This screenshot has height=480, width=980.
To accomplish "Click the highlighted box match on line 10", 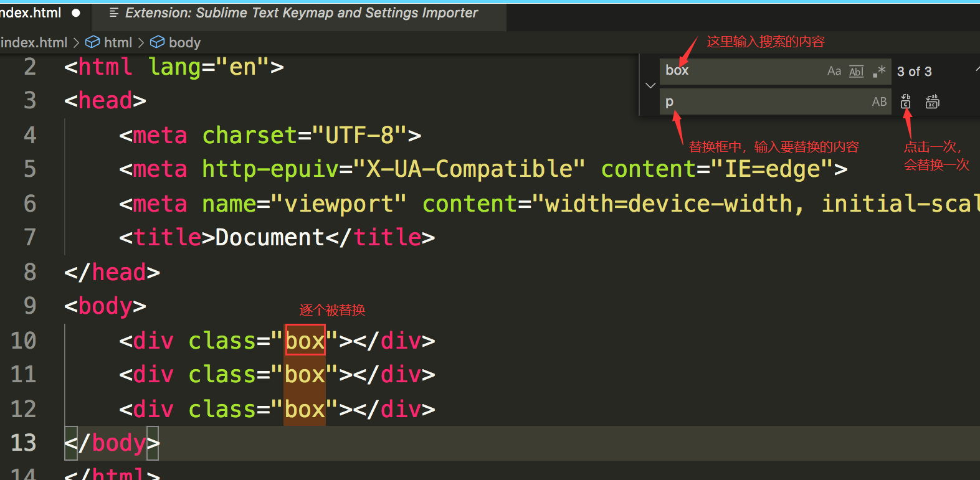I will [305, 341].
